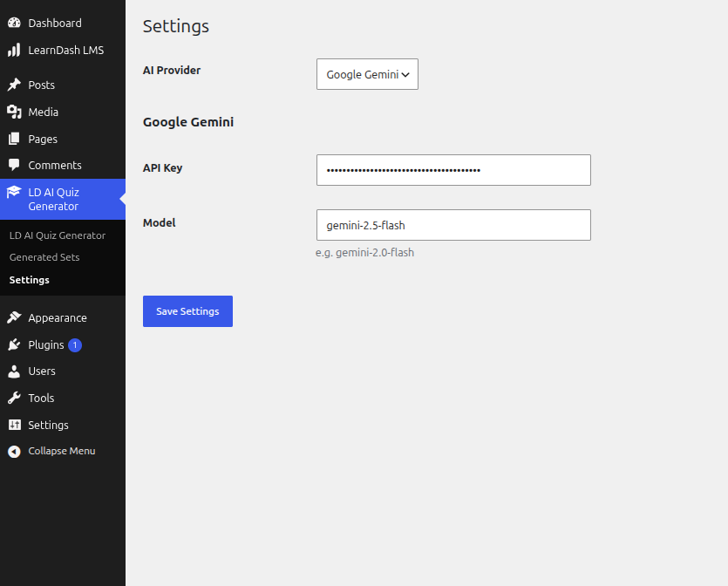728x586 pixels.
Task: Click the Users person icon
Action: pyautogui.click(x=15, y=371)
